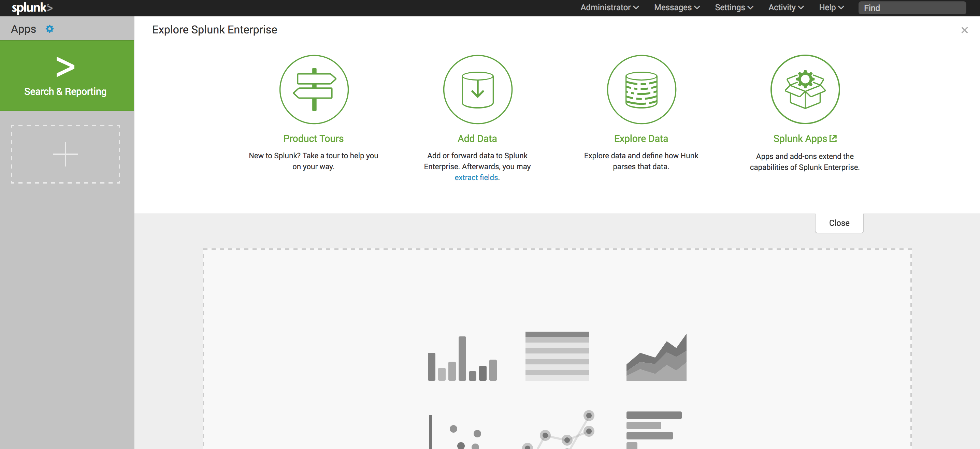
Task: Follow the extract fields link
Action: click(x=476, y=178)
